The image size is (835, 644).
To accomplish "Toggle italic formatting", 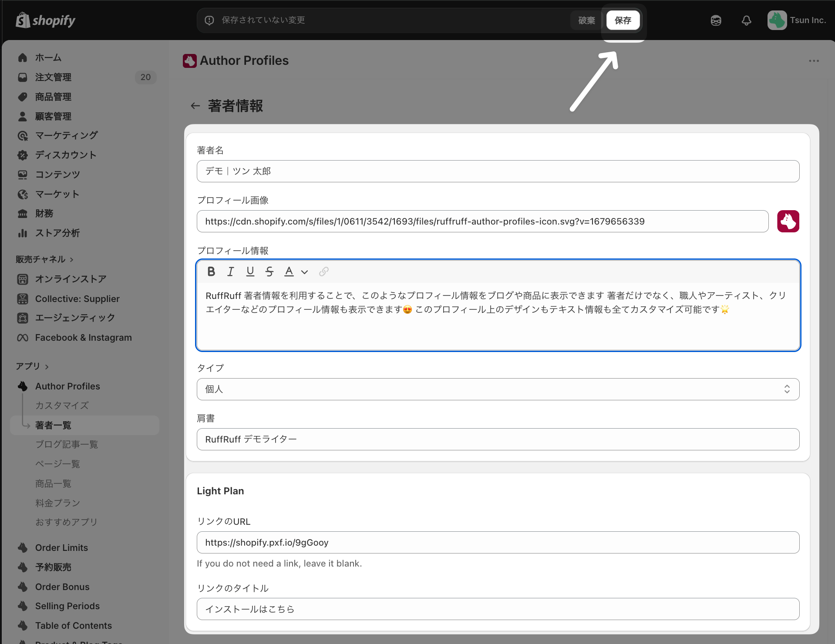I will (x=230, y=272).
